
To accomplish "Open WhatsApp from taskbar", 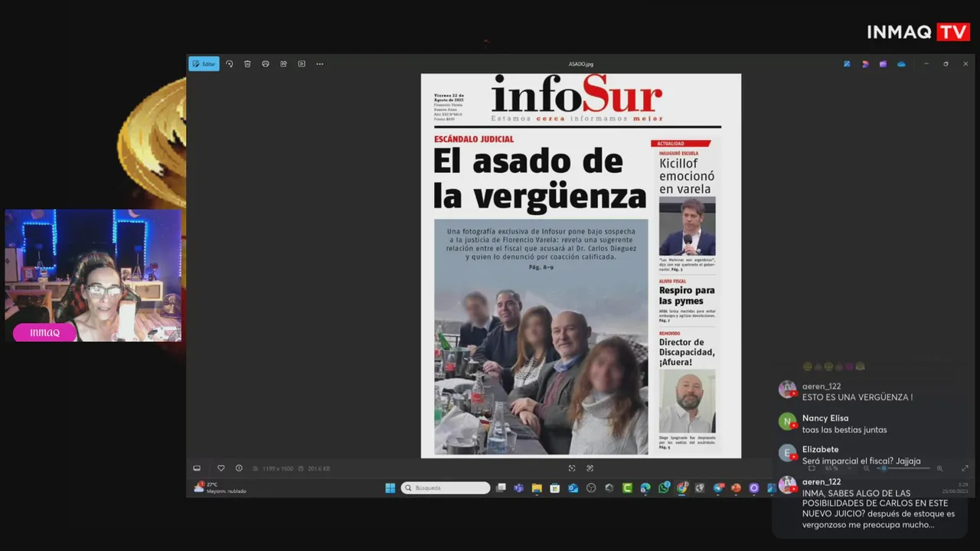I will tap(664, 488).
